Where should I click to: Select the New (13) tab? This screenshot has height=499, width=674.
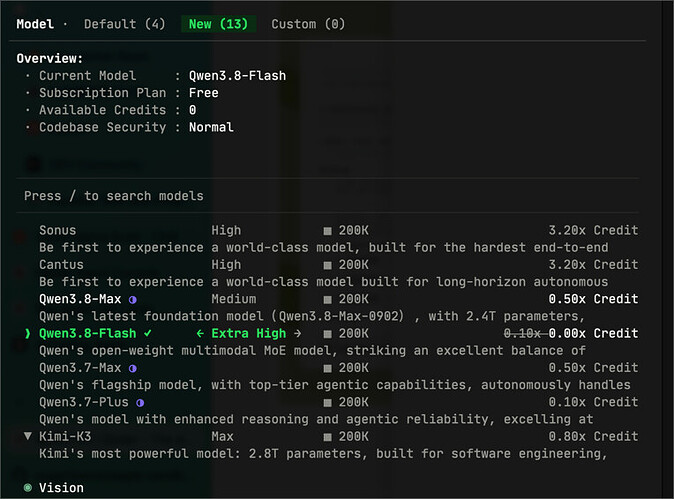(x=218, y=24)
